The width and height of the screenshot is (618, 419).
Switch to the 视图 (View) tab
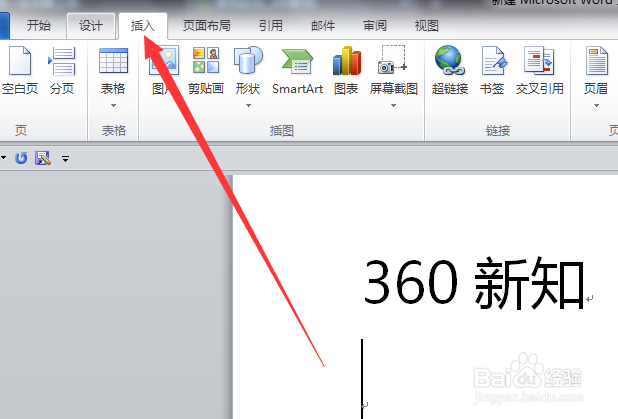coord(426,26)
